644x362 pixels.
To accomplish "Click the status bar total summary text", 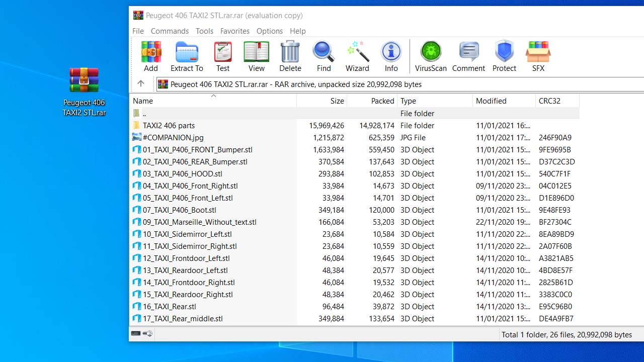I will (x=567, y=334).
